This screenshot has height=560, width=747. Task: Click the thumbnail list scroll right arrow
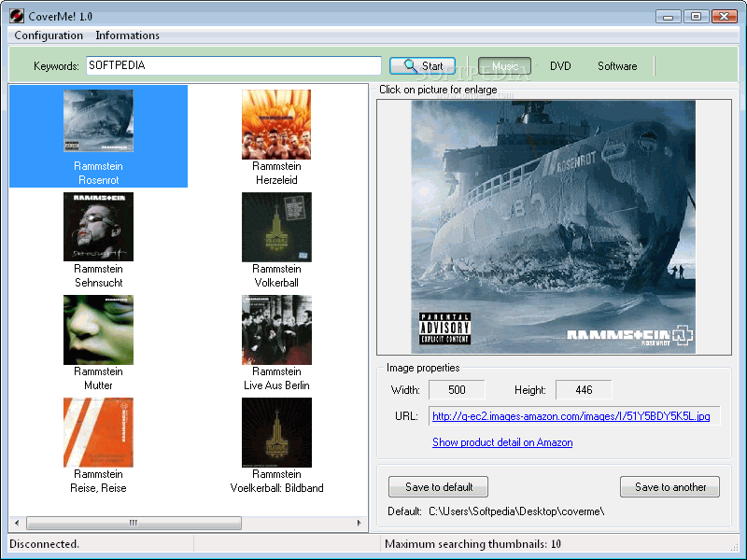[359, 523]
